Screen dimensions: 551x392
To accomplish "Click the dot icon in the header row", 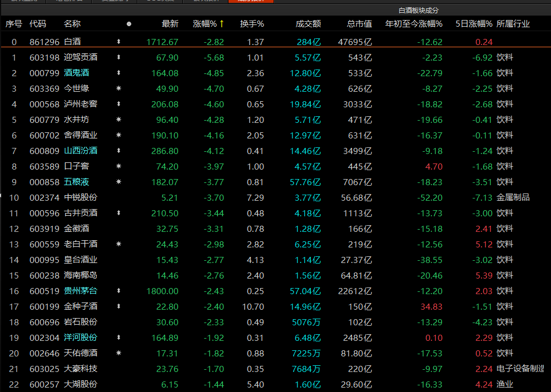I will click(129, 24).
